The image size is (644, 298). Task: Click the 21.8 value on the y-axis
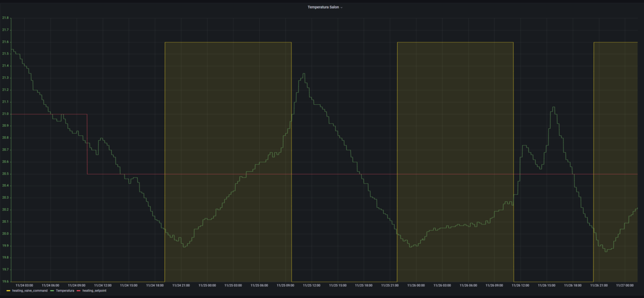tap(6, 18)
